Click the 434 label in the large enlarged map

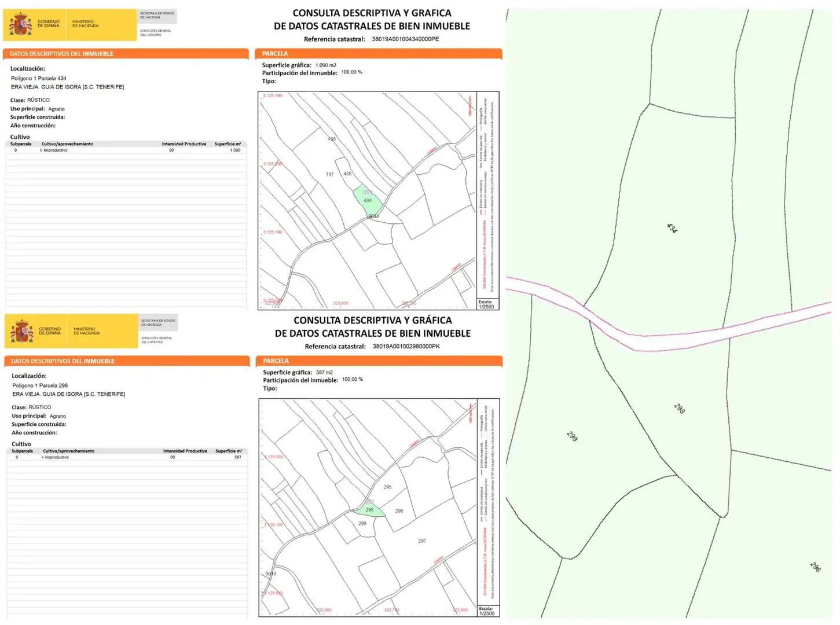point(672,229)
